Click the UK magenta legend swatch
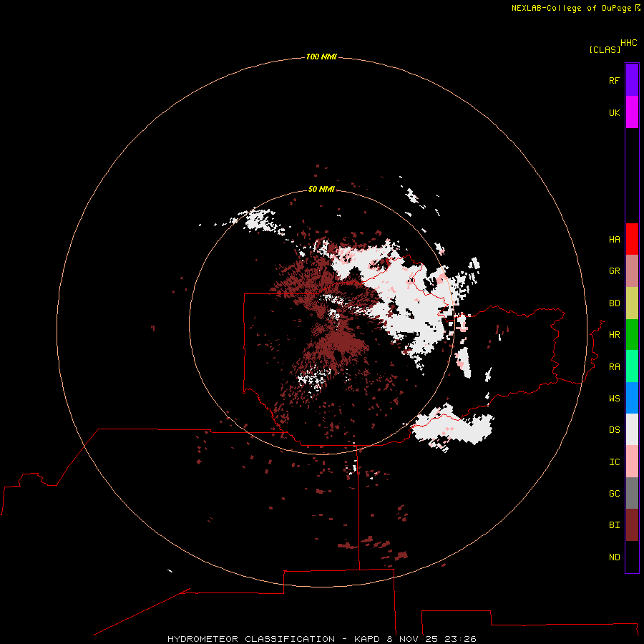 click(x=632, y=112)
